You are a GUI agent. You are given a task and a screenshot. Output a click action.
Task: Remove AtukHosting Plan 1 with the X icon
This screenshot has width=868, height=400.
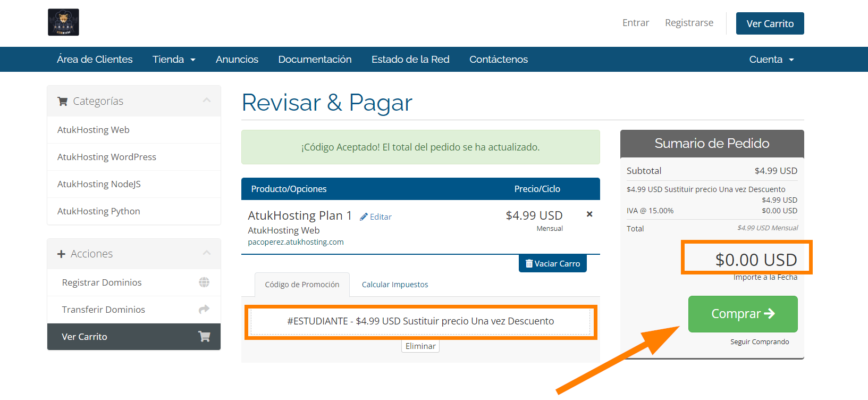coord(589,214)
